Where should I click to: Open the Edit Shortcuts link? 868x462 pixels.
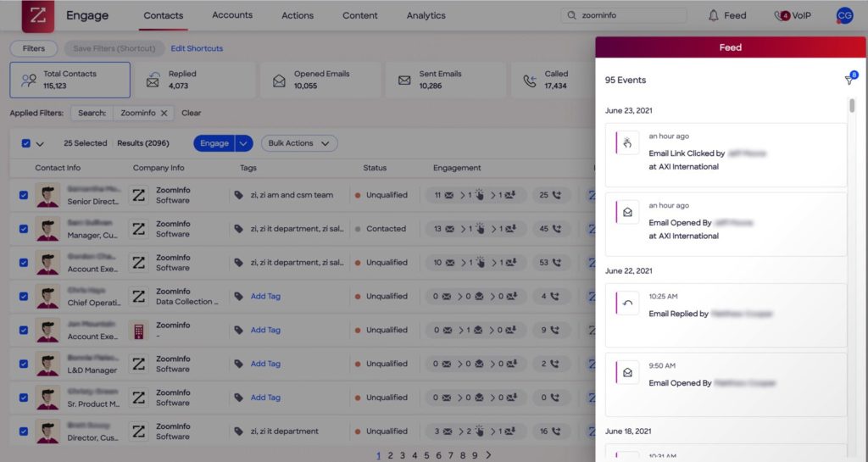[197, 48]
